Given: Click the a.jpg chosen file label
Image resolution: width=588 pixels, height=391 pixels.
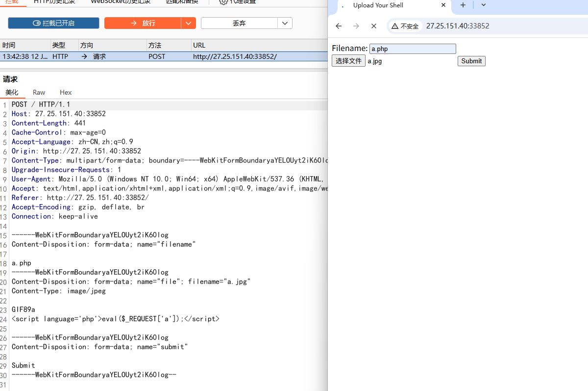Looking at the screenshot, I should tap(375, 61).
